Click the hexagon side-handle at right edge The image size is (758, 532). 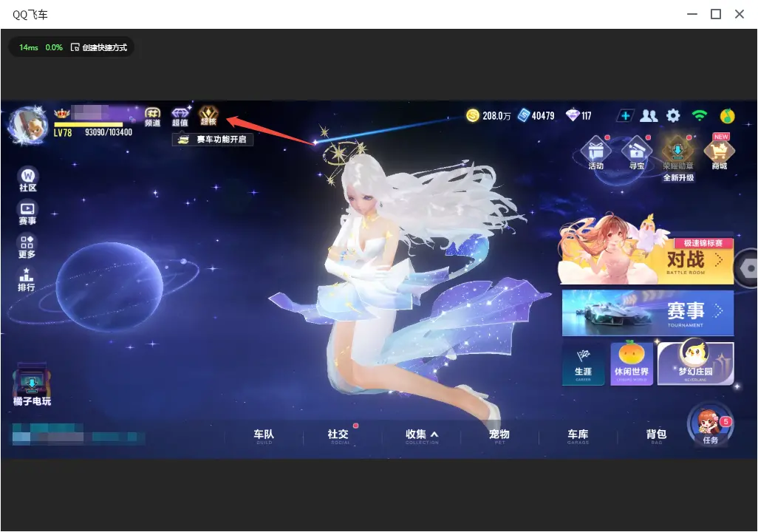coord(746,268)
